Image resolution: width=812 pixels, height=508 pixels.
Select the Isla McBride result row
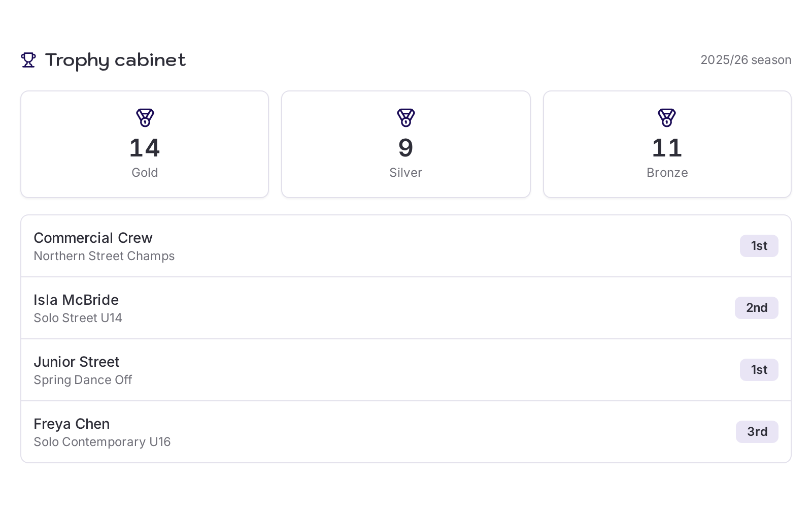pos(406,308)
